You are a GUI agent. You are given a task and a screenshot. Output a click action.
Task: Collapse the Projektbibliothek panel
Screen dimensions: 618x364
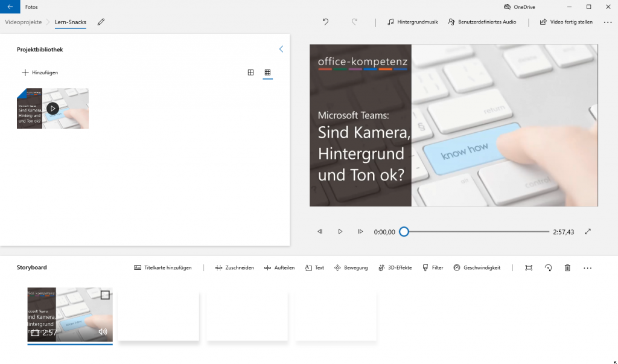281,49
